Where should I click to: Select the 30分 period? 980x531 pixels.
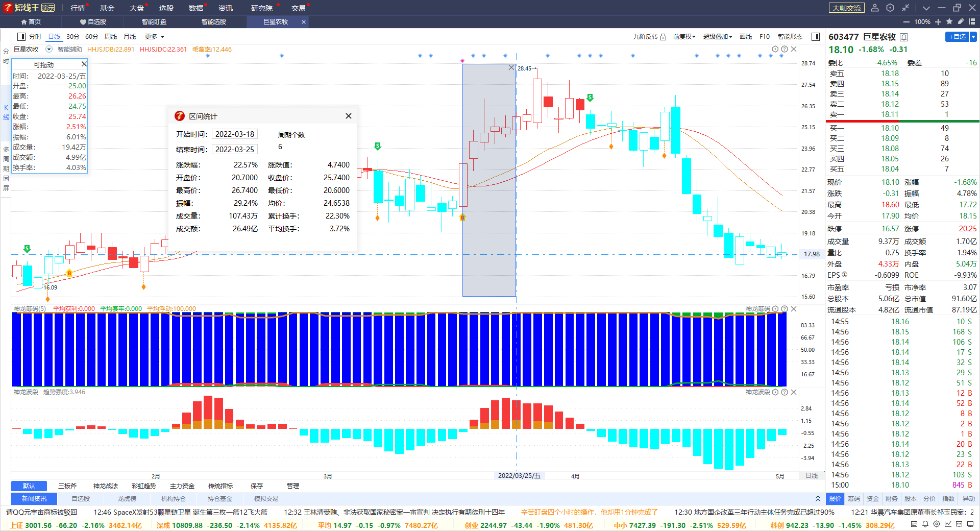73,37
